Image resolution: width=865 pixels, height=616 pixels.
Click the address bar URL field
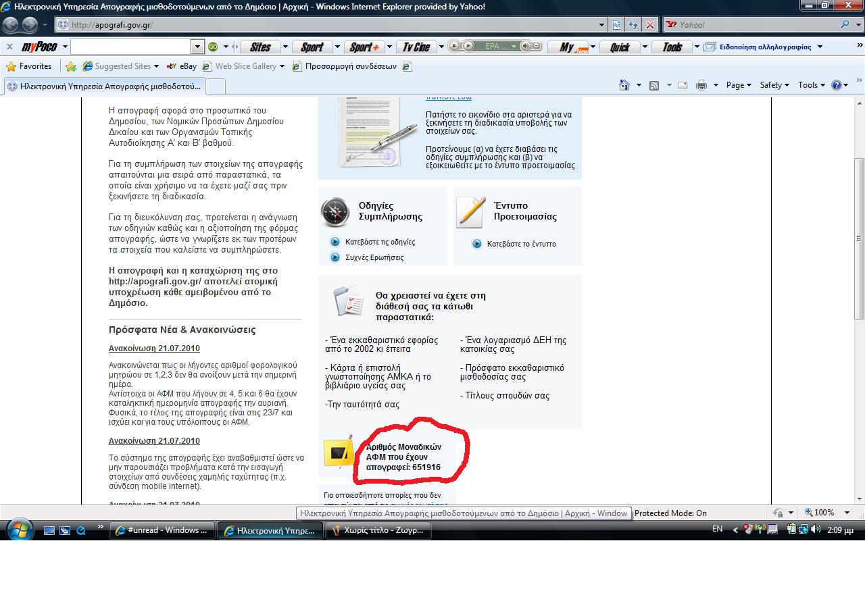pos(331,25)
